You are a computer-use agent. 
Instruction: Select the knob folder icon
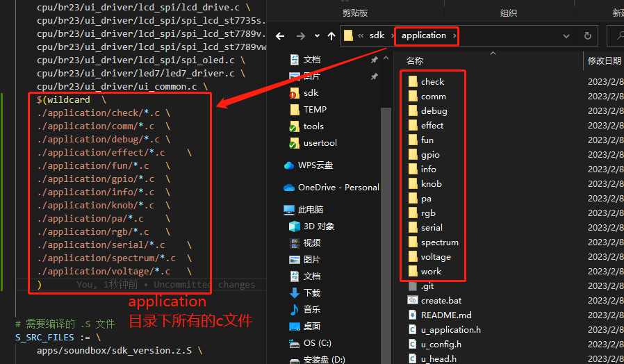coord(413,184)
